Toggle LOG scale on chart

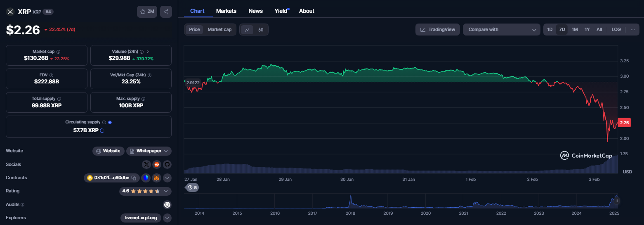[x=616, y=29]
